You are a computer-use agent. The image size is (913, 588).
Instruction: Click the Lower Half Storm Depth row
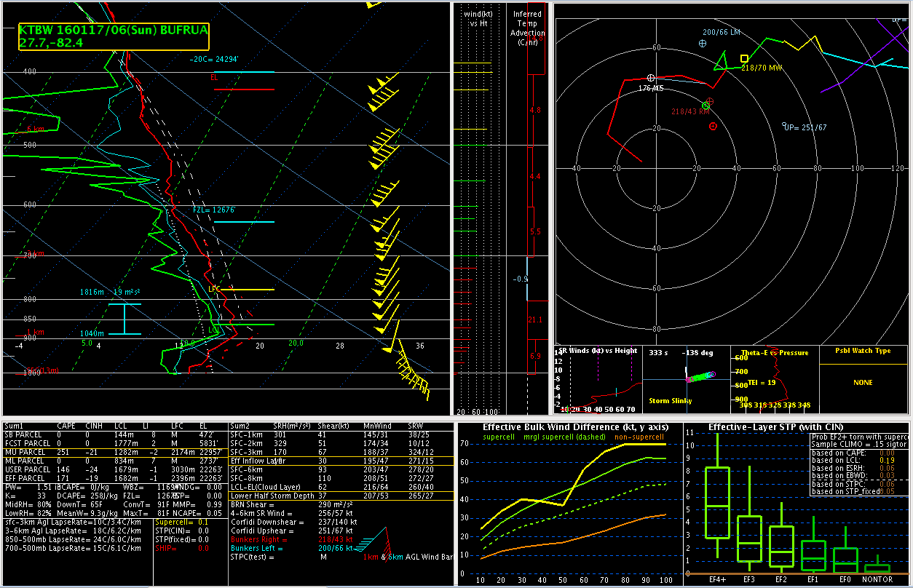(x=341, y=496)
